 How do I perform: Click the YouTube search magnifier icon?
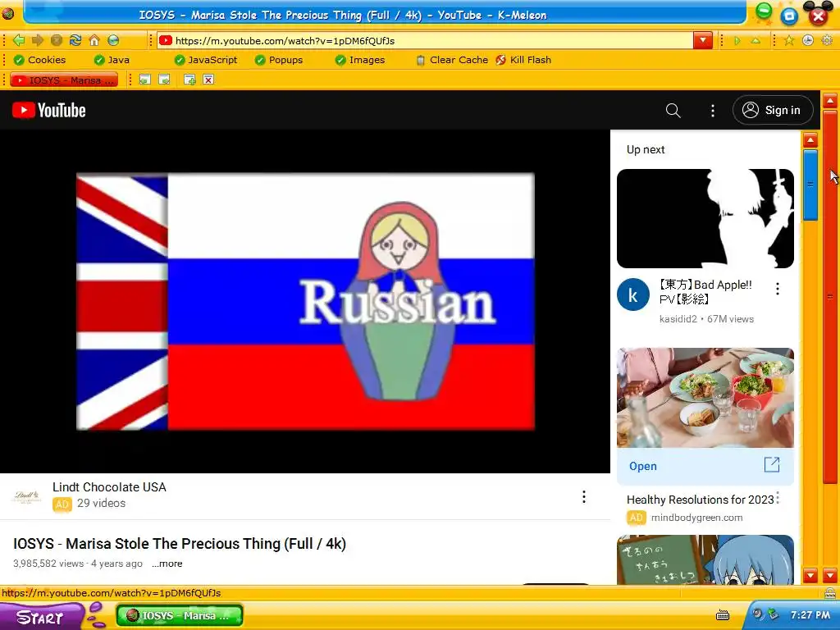(673, 111)
